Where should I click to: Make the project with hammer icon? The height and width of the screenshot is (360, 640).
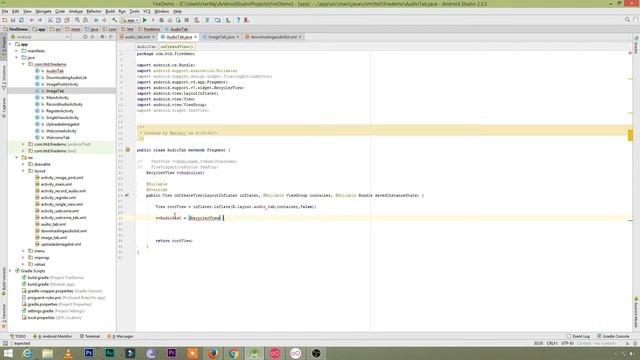pyautogui.click(x=115, y=20)
